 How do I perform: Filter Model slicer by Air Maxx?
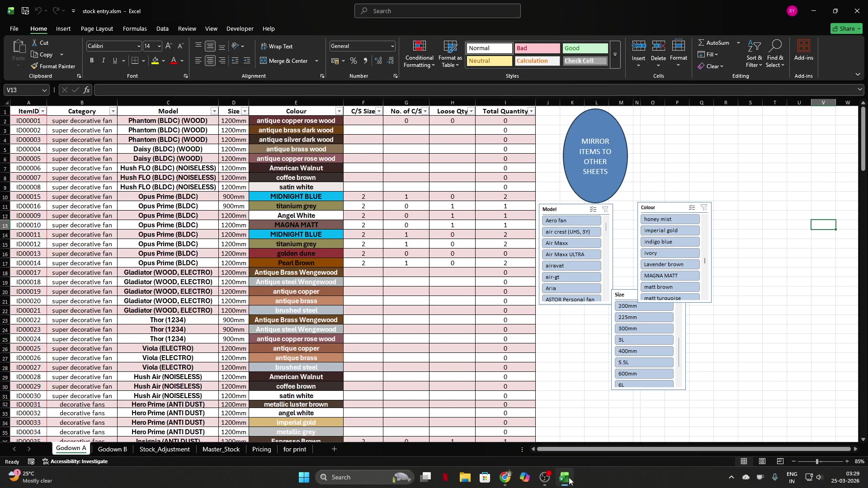571,243
